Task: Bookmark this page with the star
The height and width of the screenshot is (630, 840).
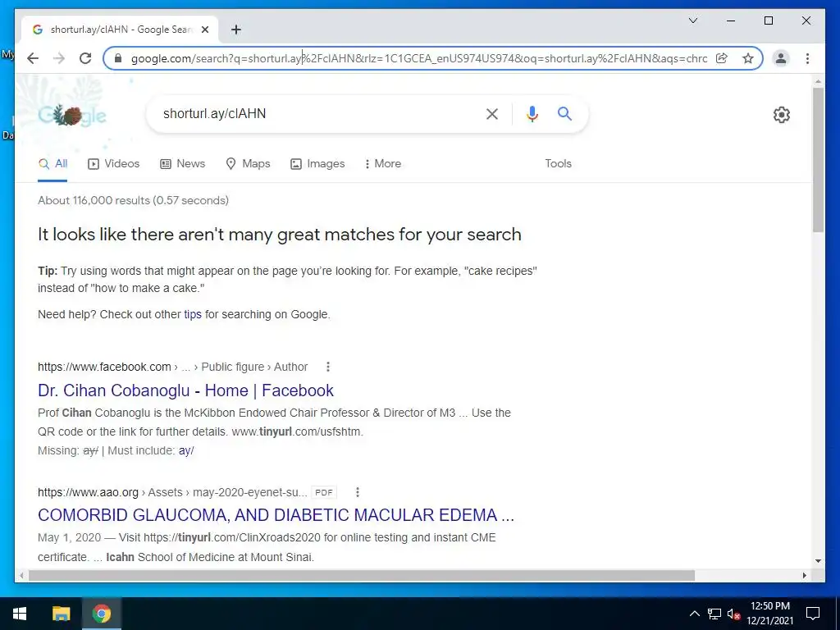Action: pyautogui.click(x=748, y=58)
